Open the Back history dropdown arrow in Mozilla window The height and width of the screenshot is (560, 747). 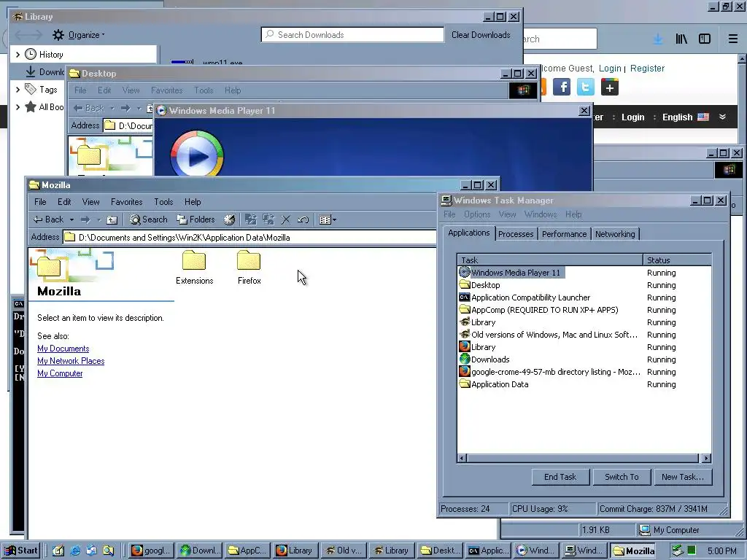71,219
